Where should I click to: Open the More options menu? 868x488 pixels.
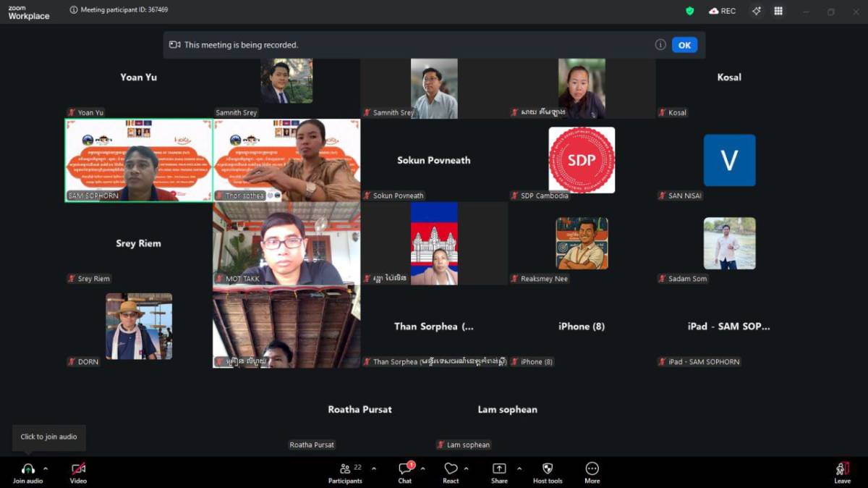tap(592, 472)
